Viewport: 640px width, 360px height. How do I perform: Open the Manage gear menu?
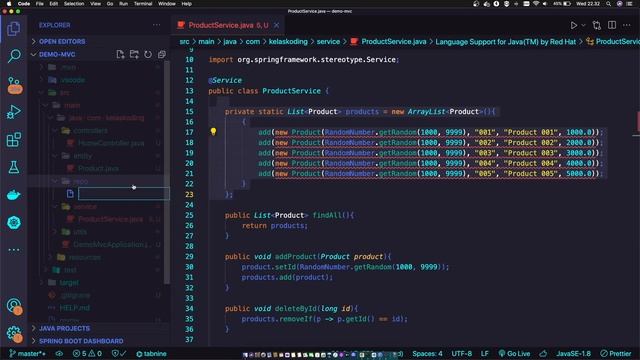pos(14,334)
